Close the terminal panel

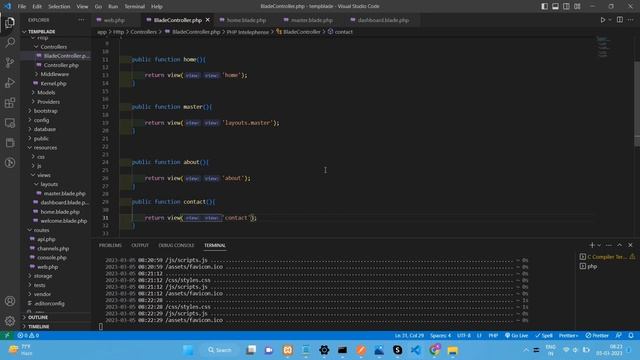pos(630,245)
